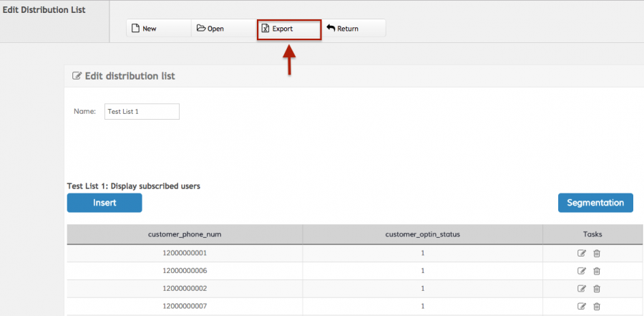644x316 pixels.
Task: Click the blue Insert button
Action: tap(104, 203)
